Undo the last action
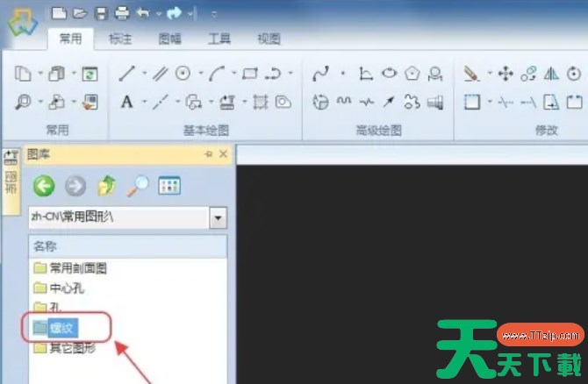This screenshot has width=588, height=384. (143, 13)
